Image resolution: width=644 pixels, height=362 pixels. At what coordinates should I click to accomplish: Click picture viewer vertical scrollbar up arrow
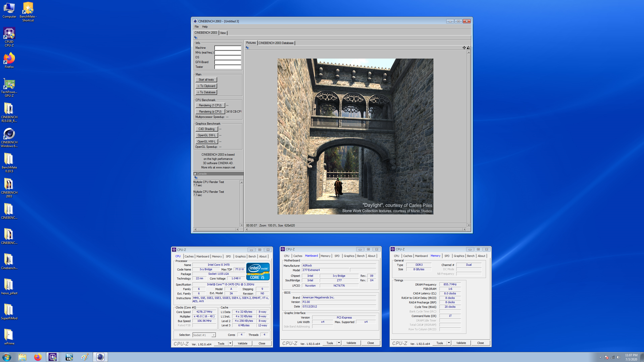coord(468,52)
